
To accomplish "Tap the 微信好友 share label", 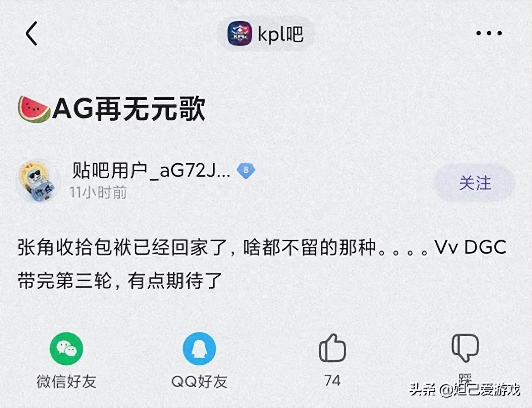I will click(66, 381).
